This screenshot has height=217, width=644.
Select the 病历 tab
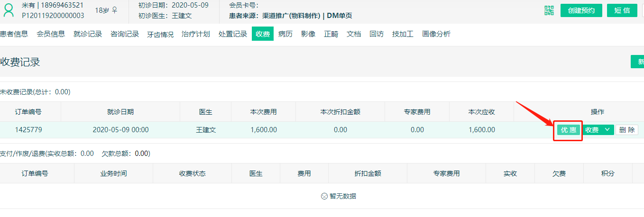pyautogui.click(x=285, y=34)
